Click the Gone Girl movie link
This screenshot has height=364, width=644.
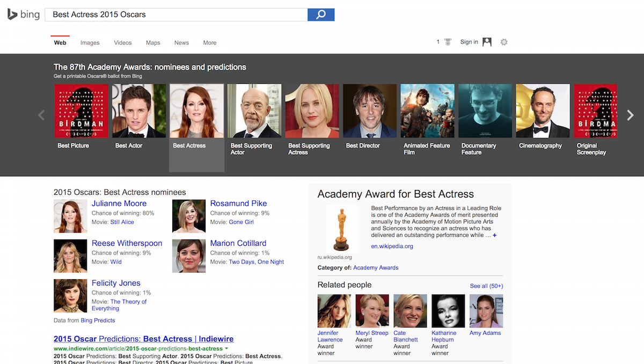pyautogui.click(x=241, y=222)
